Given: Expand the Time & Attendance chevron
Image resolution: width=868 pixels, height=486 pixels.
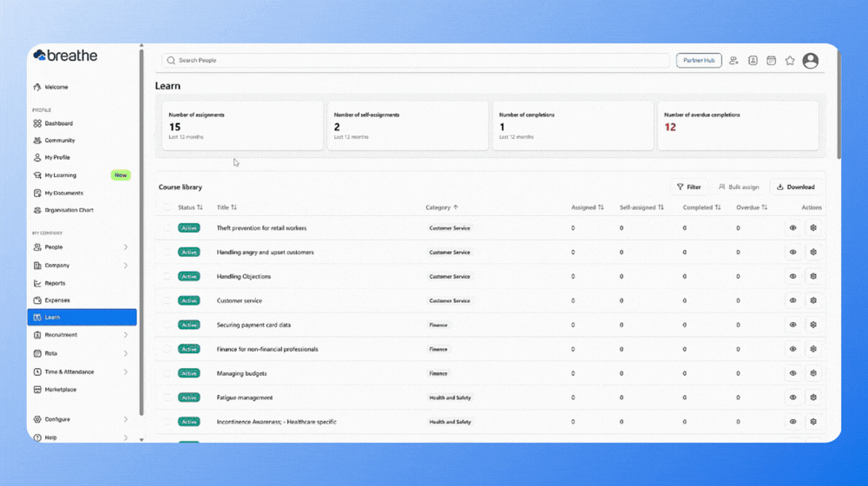Looking at the screenshot, I should pyautogui.click(x=126, y=372).
